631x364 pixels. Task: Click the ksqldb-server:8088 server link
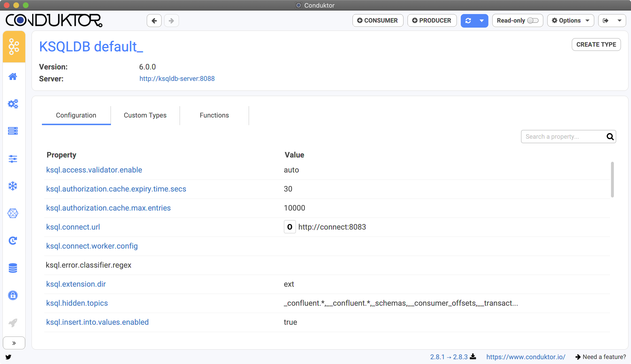[x=176, y=79]
